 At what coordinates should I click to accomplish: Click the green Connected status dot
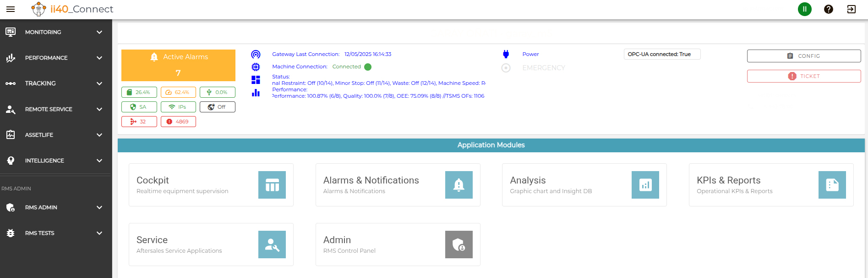[368, 67]
